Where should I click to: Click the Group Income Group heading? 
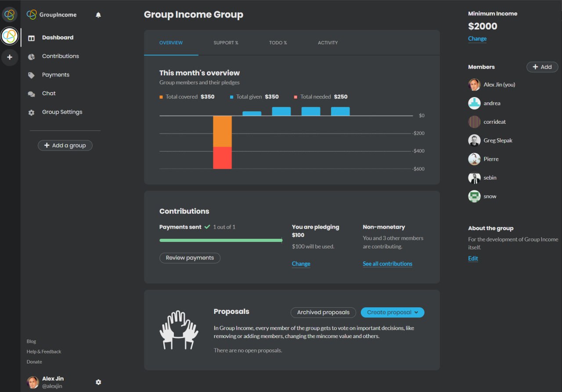[x=194, y=14]
